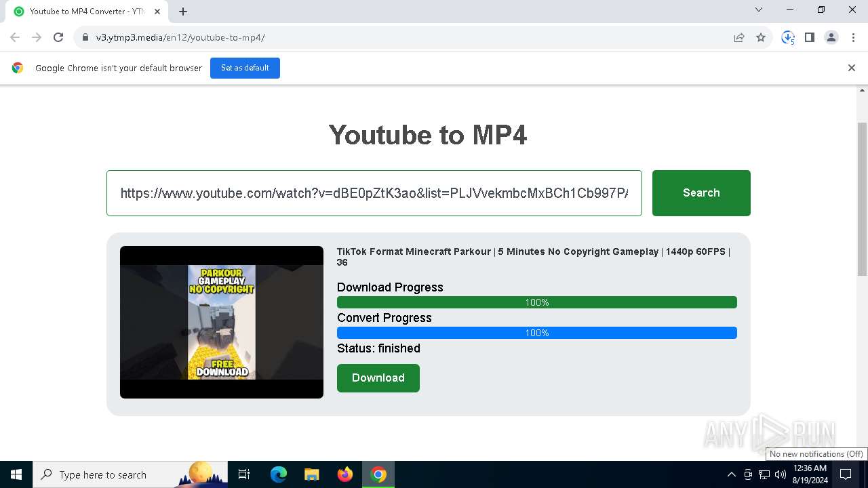This screenshot has width=868, height=488.
Task: Click the Download Progress bar
Action: (x=537, y=302)
